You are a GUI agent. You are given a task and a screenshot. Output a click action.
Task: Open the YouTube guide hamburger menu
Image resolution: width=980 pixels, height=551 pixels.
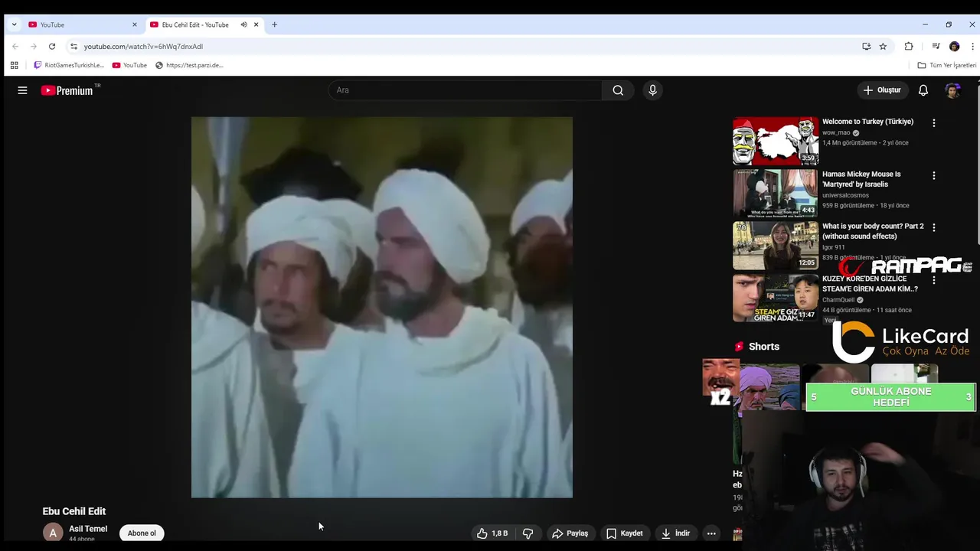[22, 90]
